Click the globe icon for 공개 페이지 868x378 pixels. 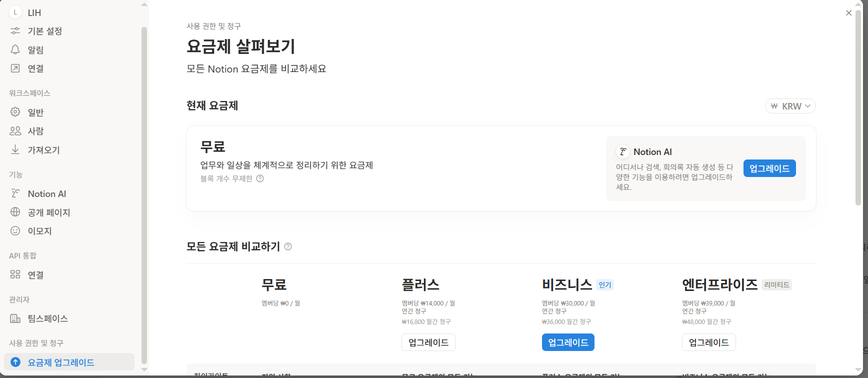(x=15, y=212)
